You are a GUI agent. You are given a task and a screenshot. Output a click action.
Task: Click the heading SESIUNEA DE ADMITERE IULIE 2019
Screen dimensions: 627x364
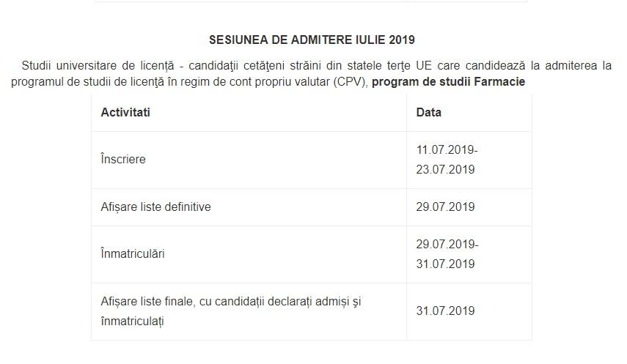312,40
